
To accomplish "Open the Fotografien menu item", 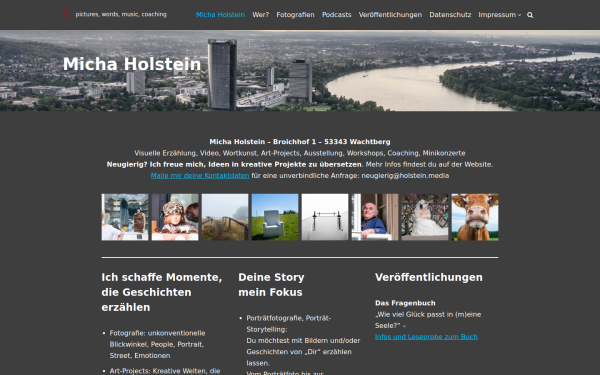I will pos(295,15).
